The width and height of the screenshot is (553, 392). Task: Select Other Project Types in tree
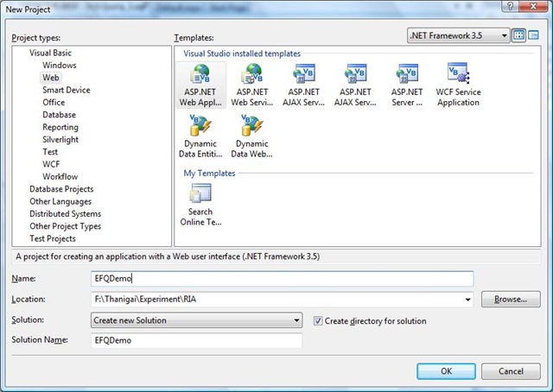(x=66, y=226)
